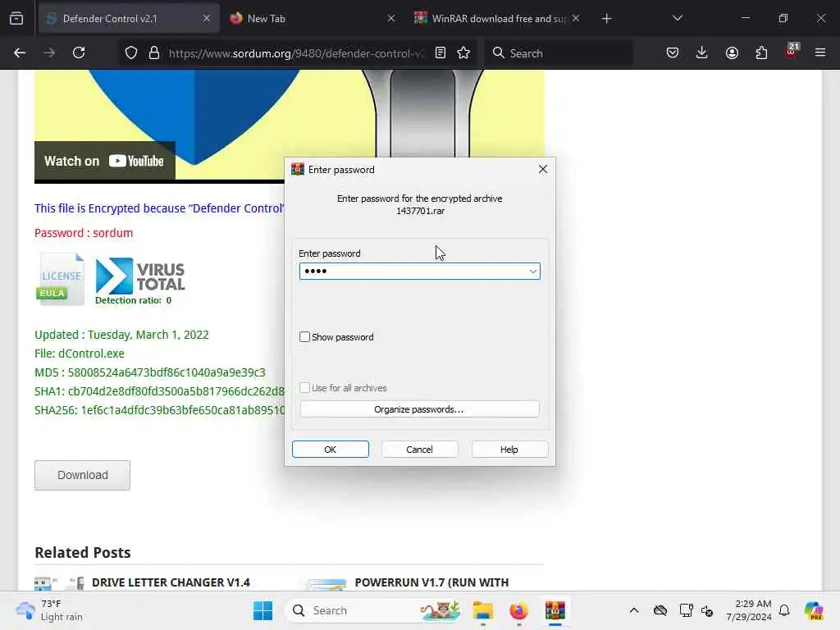This screenshot has height=630, width=840.
Task: Focus the browser Search box
Action: coord(559,53)
